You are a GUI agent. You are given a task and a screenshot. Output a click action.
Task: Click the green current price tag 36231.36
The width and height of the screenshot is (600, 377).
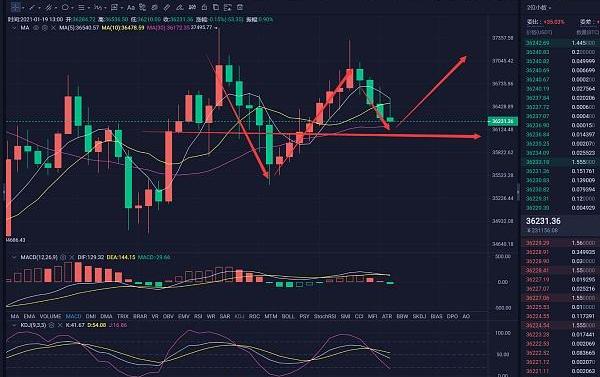tap(503, 121)
